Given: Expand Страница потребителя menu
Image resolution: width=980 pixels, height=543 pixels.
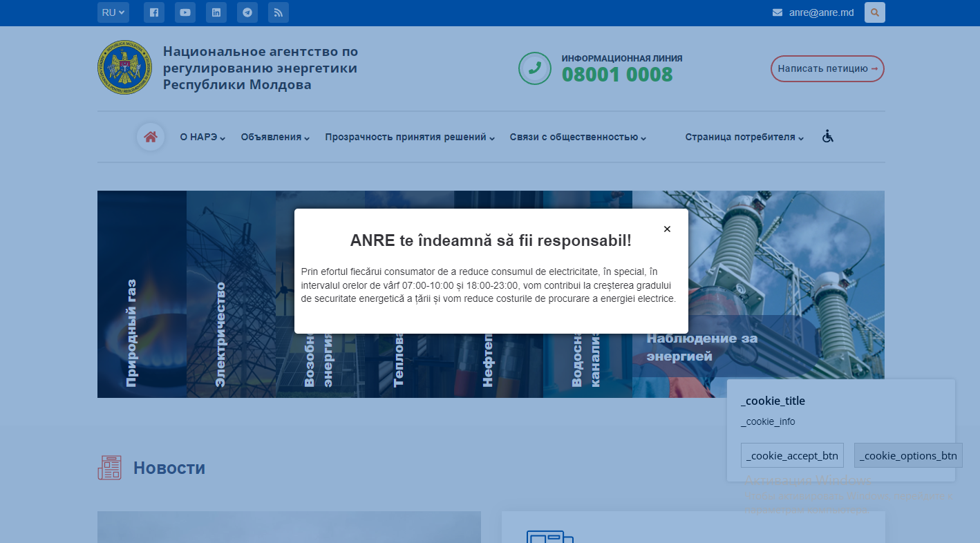Looking at the screenshot, I should [744, 137].
